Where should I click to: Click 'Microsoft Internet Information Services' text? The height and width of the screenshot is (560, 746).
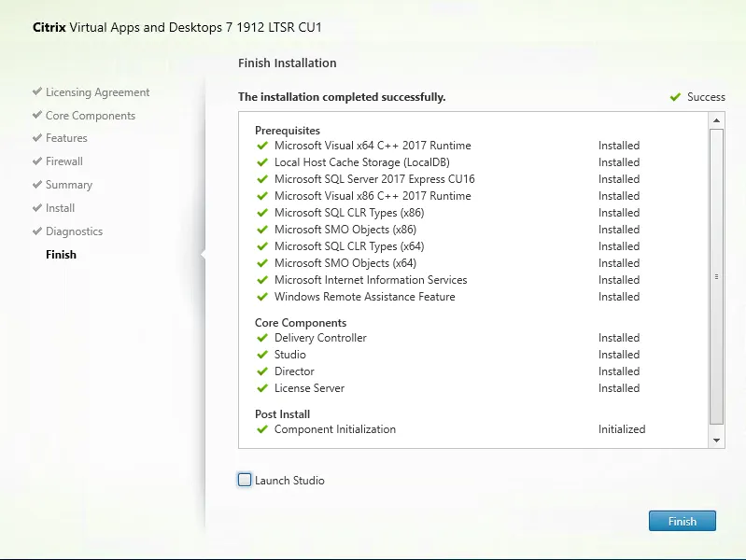371,280
